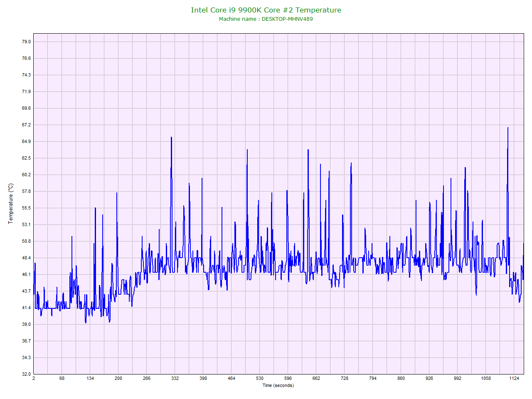The height and width of the screenshot is (399, 532).
Task: Select the time axis tick label 464
Action: [x=232, y=378]
